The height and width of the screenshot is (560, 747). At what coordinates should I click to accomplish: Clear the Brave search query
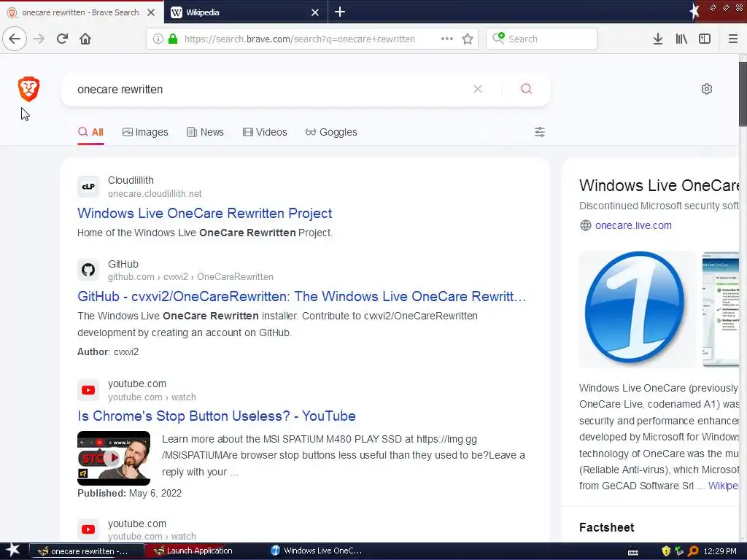(x=477, y=89)
